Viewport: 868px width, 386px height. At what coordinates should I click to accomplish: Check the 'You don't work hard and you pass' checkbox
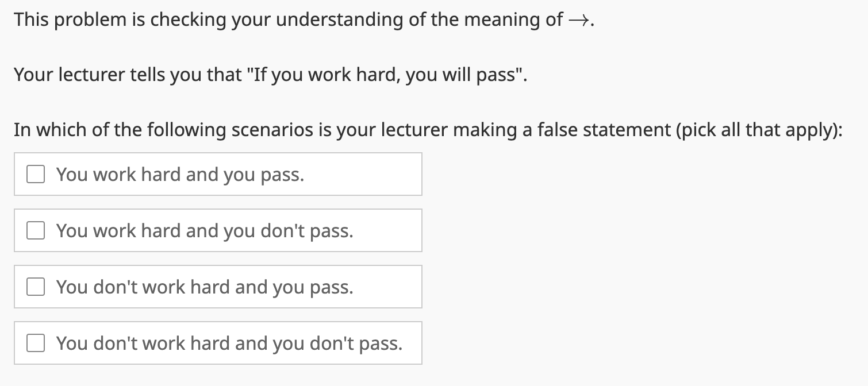pos(35,287)
